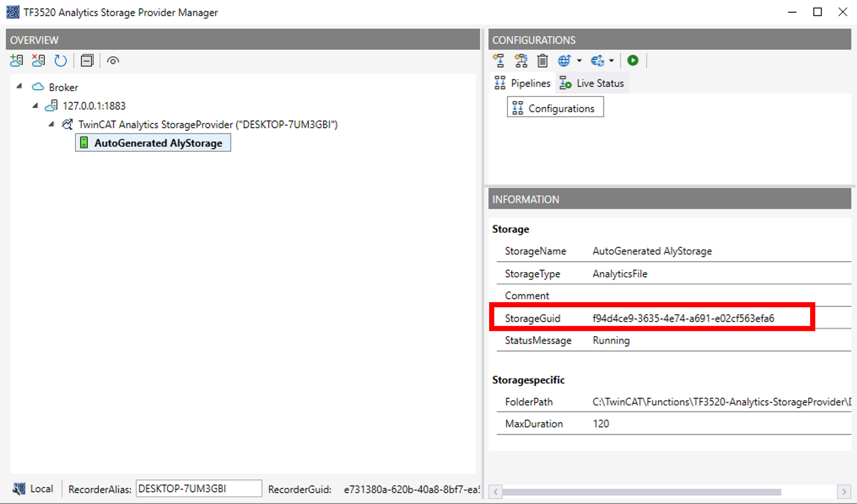Click the Configurations node icon
857x504 pixels.
point(518,108)
